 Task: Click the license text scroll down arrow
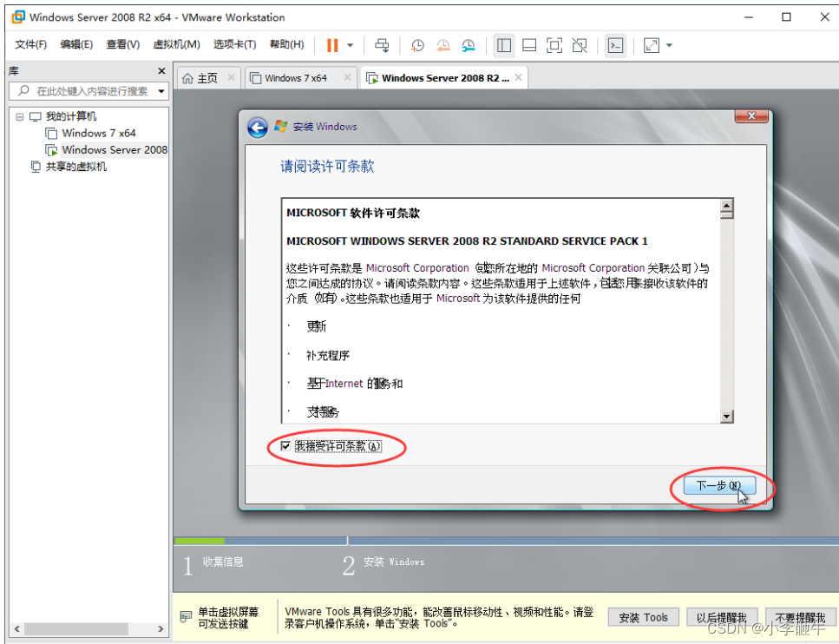pos(726,417)
